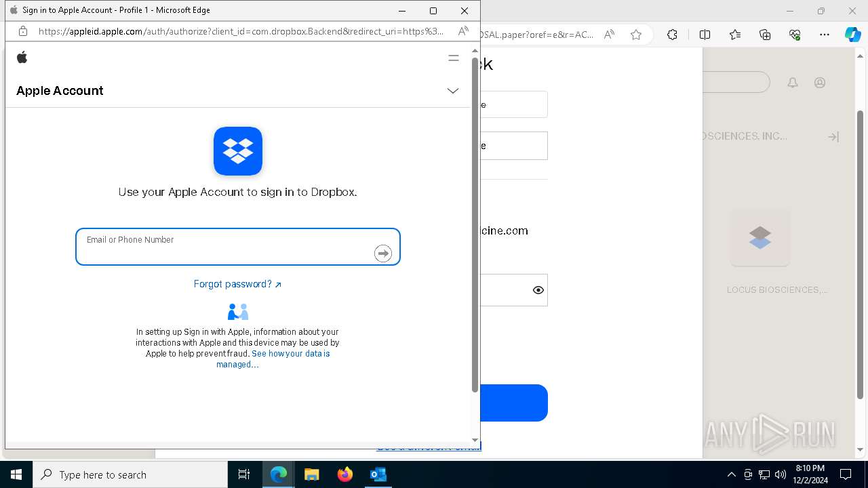
Task: Collapse side panel arrow icon
Action: [833, 137]
